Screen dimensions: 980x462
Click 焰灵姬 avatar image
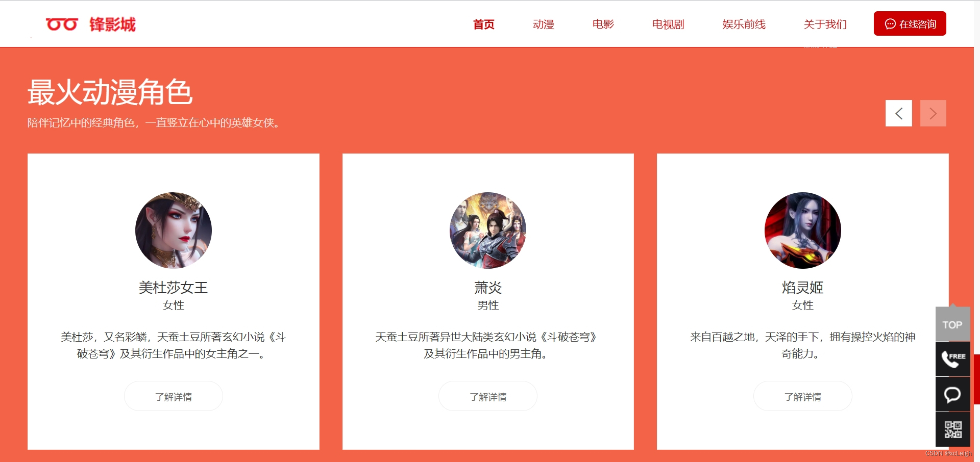pos(802,230)
